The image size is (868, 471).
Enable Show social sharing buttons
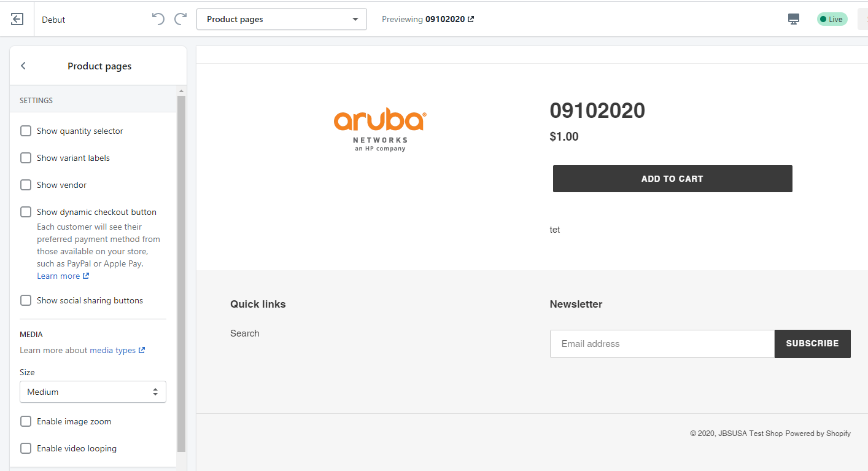26,300
